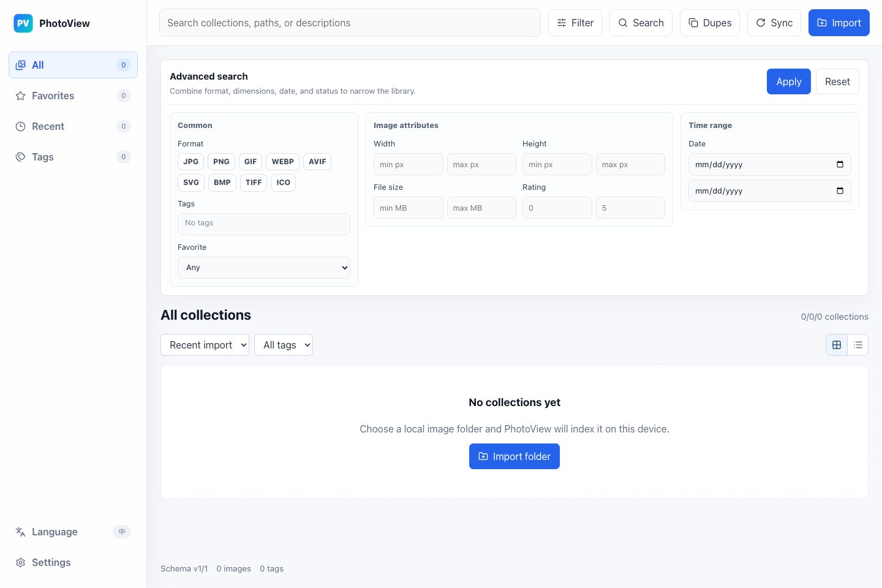This screenshot has height=588, width=882.
Task: Click the Sync refresh icon
Action: pos(761,23)
